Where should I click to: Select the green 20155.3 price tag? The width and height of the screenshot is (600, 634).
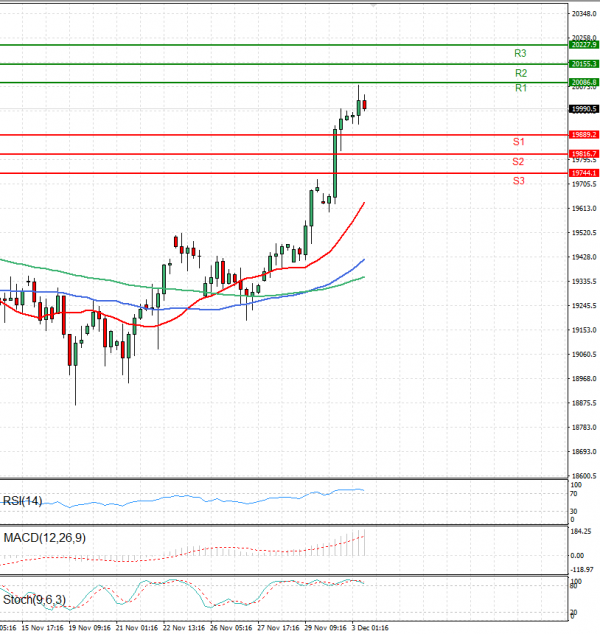584,64
